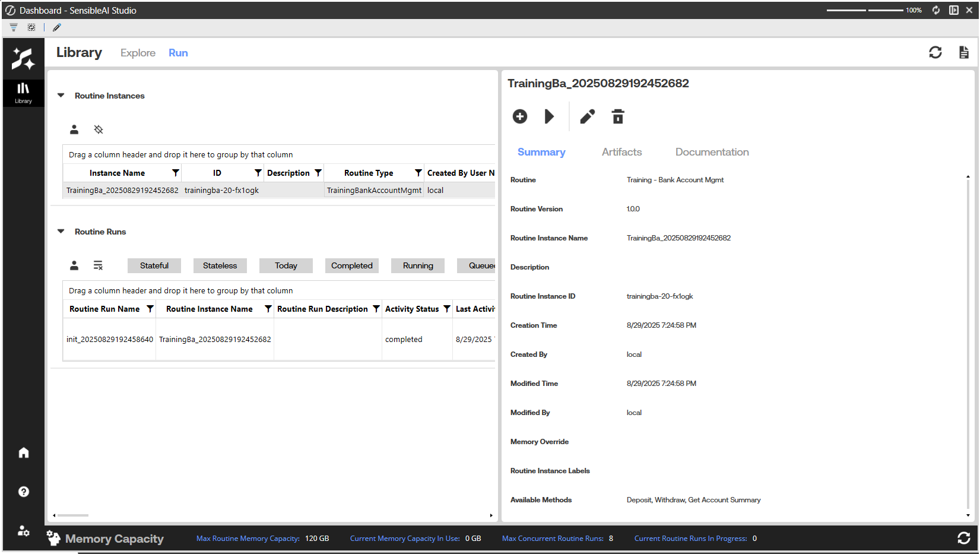
Task: Toggle the Completed runs filter
Action: pos(351,266)
